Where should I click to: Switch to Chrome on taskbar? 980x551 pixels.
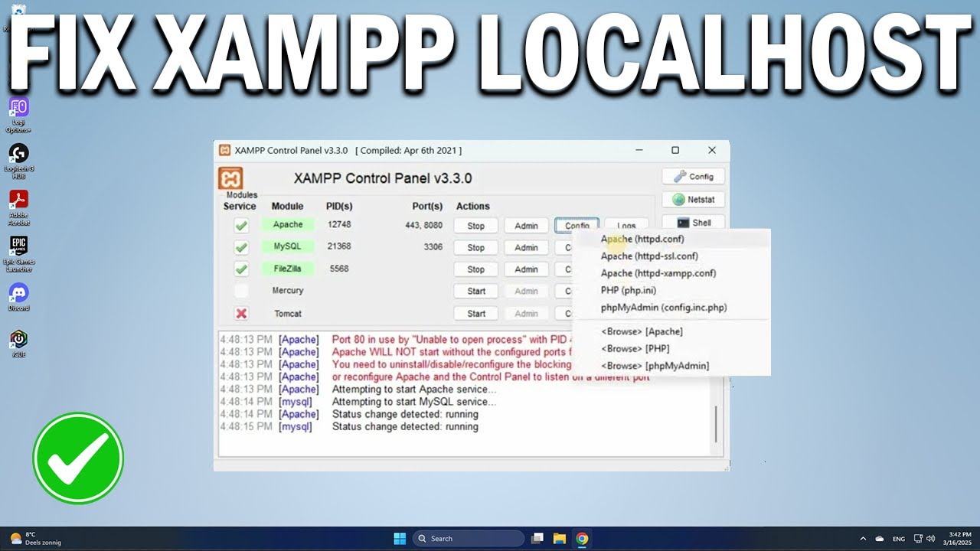click(582, 538)
